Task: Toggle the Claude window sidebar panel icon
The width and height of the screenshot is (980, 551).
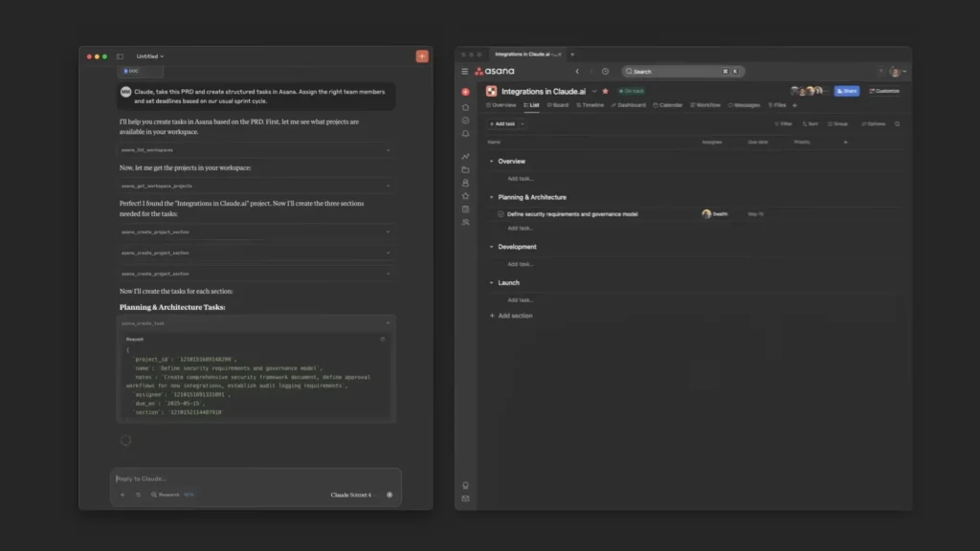Action: [x=120, y=56]
